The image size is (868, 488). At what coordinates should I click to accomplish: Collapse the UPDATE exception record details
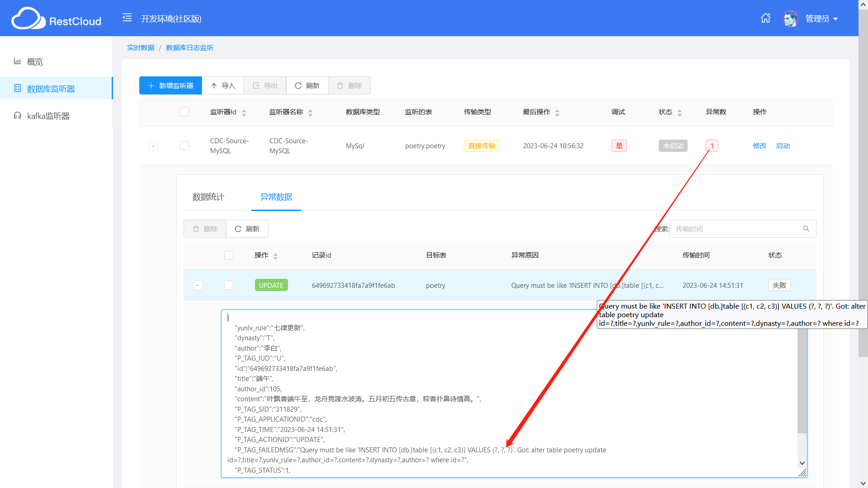198,285
